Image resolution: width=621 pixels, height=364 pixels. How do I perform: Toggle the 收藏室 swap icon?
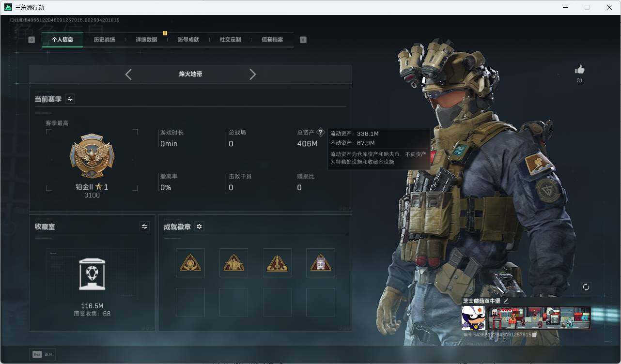(144, 227)
